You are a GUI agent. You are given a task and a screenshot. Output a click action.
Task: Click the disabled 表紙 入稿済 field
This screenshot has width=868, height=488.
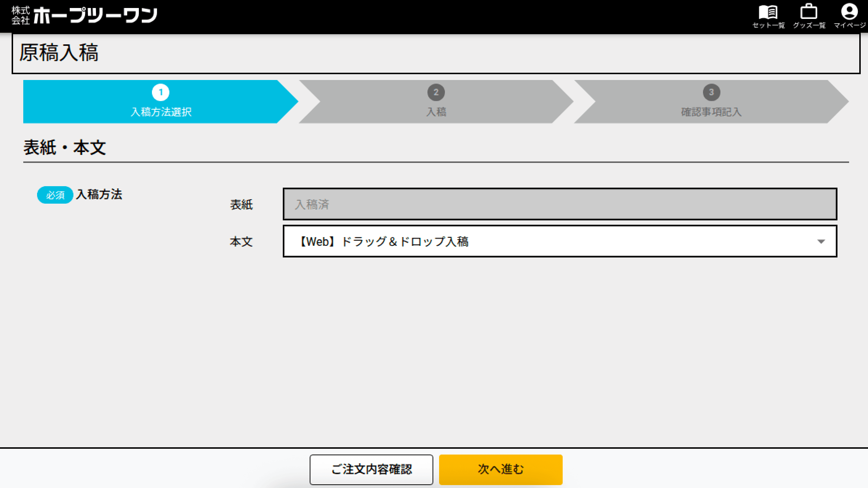pyautogui.click(x=560, y=204)
